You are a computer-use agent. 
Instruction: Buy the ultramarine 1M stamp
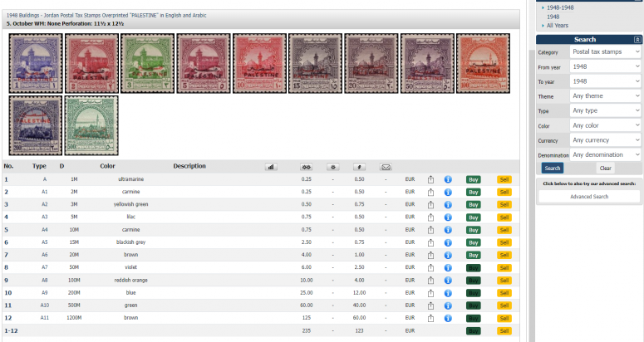473,179
